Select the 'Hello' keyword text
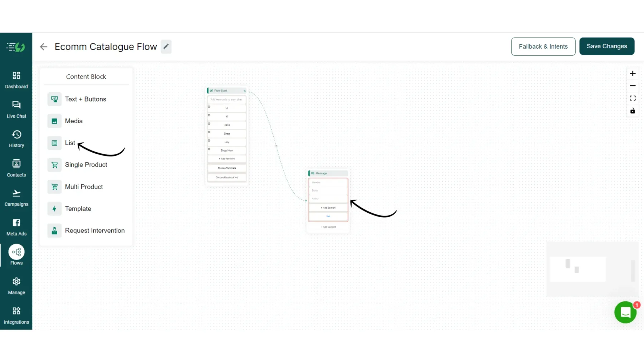The width and height of the screenshot is (644, 362). (227, 125)
